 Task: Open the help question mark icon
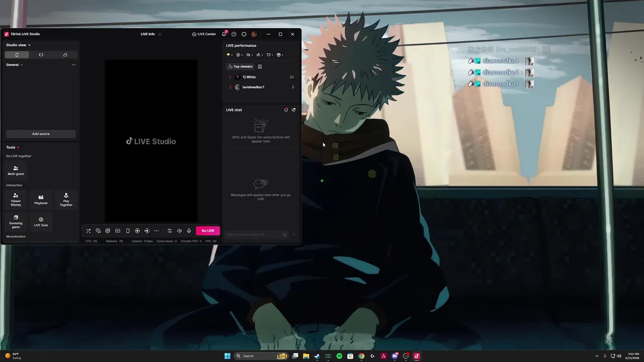(x=234, y=34)
